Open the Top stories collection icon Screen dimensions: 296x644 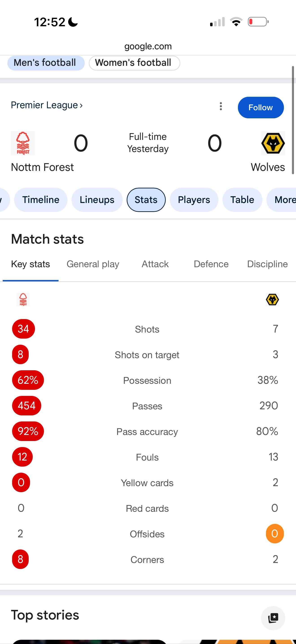[273, 618]
